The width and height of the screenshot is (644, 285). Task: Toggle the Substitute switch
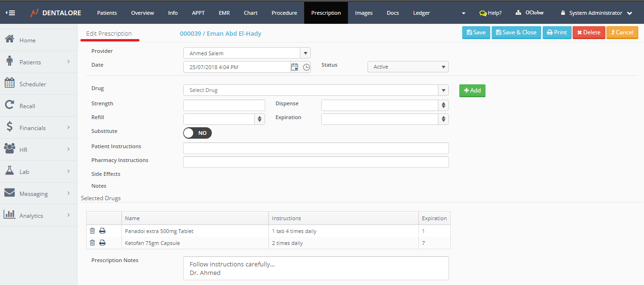coord(198,133)
